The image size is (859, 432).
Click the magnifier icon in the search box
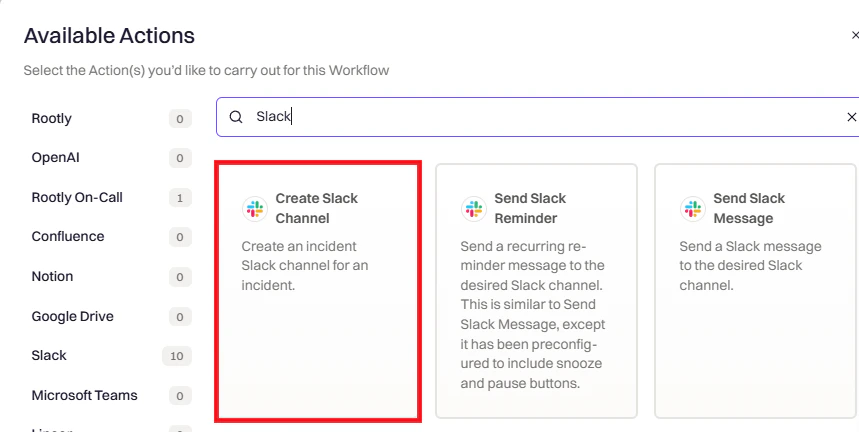pyautogui.click(x=236, y=117)
